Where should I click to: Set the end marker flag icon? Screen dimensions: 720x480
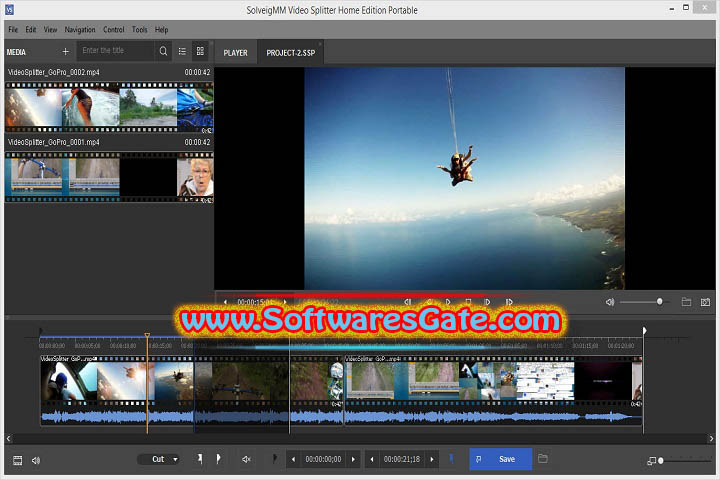tap(218, 458)
